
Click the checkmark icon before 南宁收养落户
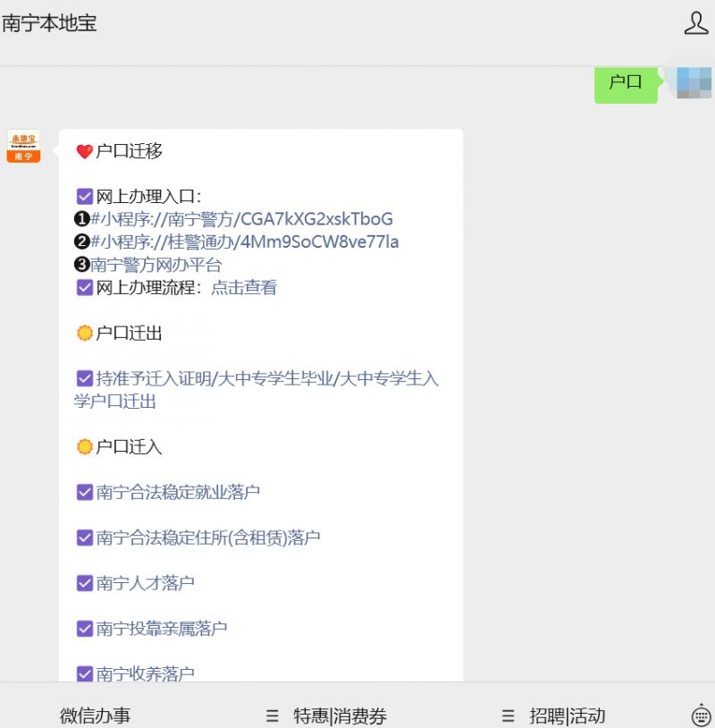click(84, 673)
